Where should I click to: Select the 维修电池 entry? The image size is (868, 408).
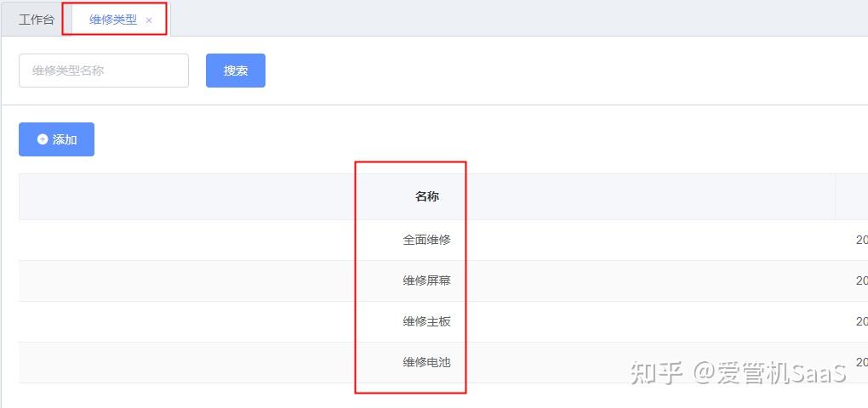(x=427, y=362)
